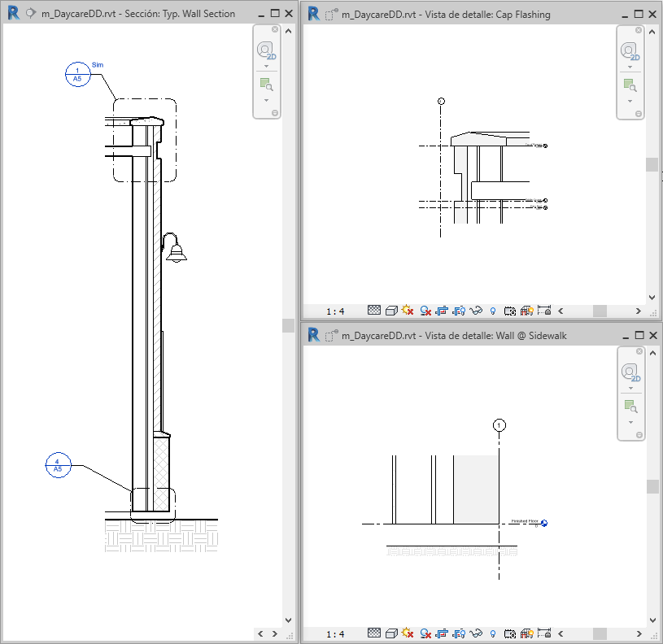
Task: Toggle Crop View in Cap Flashing view bar
Action: coord(442,311)
